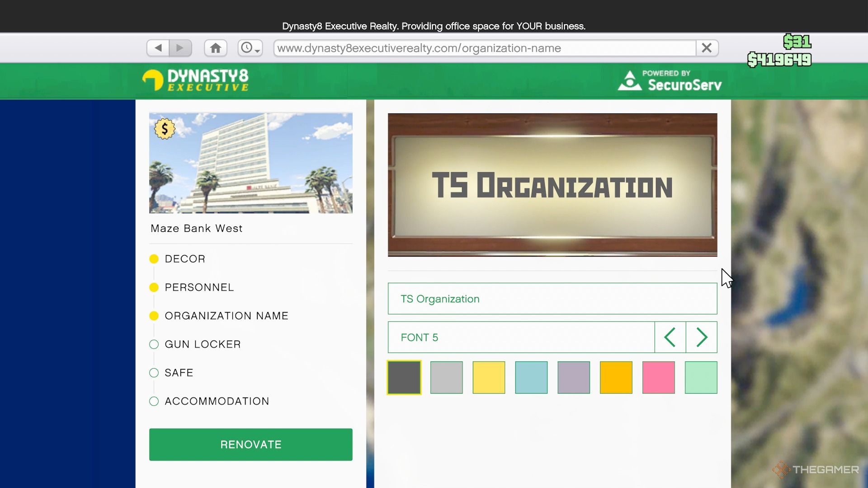The width and height of the screenshot is (868, 488).
Task: Expand the ACCOMMODATION menu option
Action: pos(217,401)
